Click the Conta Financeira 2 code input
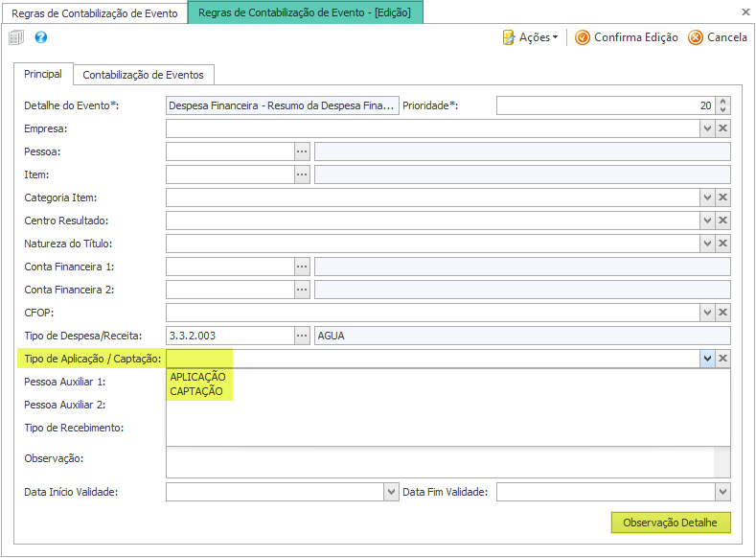The height and width of the screenshot is (558, 756). (x=230, y=290)
